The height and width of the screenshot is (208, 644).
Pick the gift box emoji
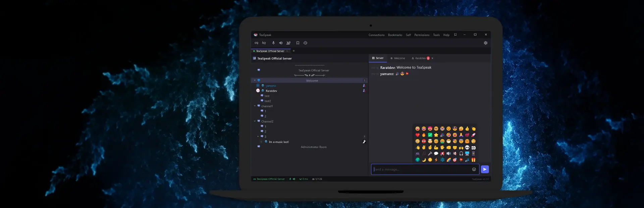click(x=473, y=160)
